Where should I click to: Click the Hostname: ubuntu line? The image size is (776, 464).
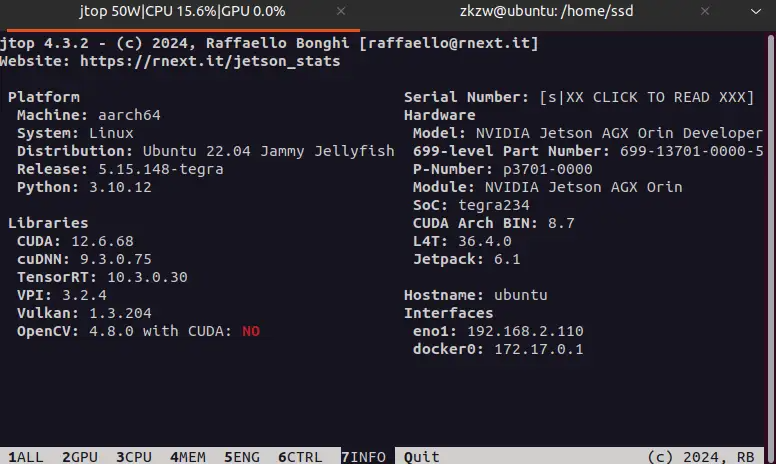(476, 295)
